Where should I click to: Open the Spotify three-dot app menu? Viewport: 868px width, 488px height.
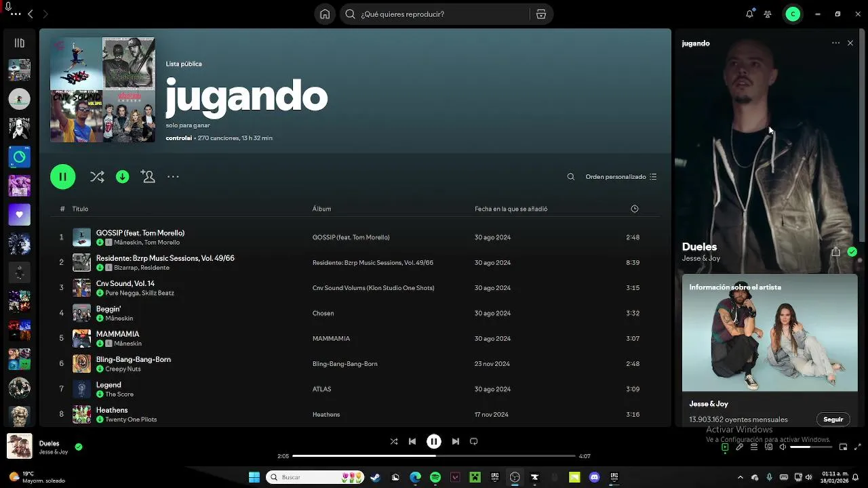point(16,14)
